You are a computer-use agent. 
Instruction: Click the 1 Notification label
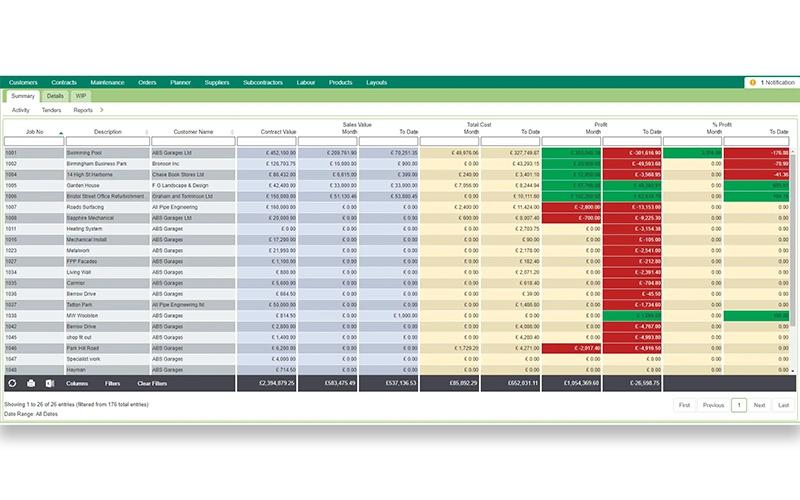click(x=778, y=82)
